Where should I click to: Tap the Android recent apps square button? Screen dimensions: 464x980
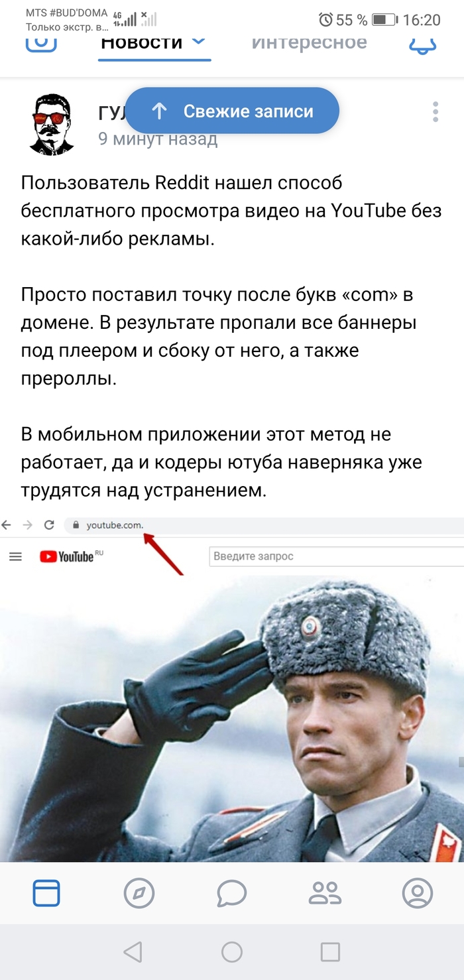coord(330,952)
